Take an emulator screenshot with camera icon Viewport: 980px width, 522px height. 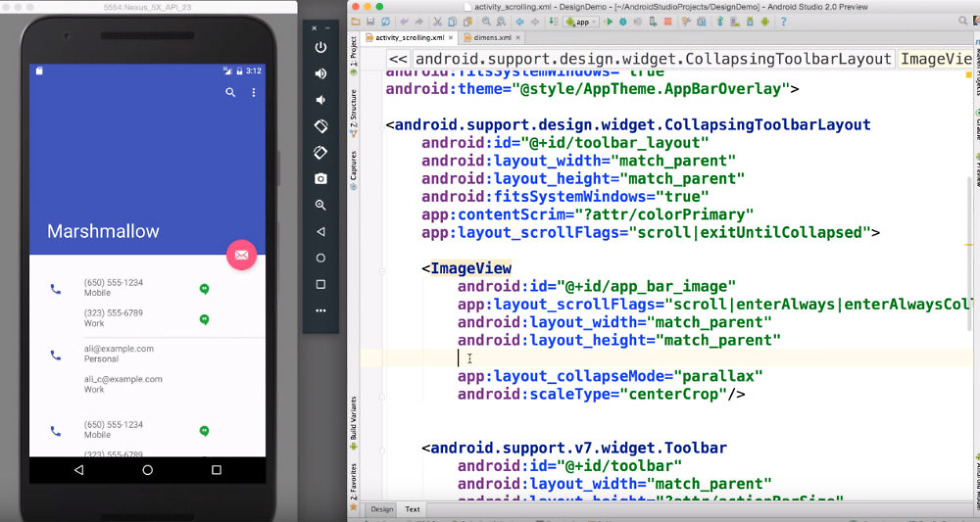[320, 179]
